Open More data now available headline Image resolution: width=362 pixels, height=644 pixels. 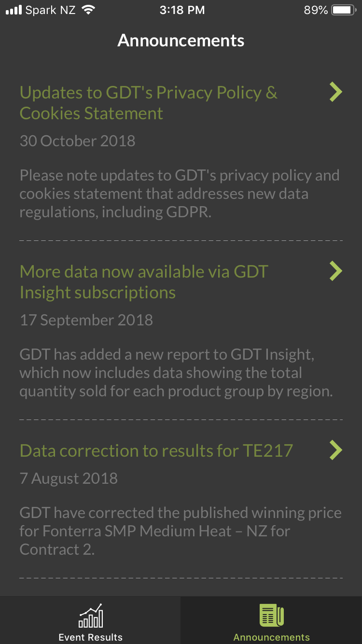tap(144, 281)
